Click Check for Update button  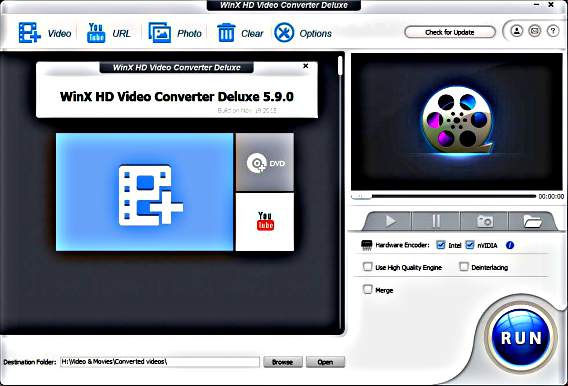point(450,32)
